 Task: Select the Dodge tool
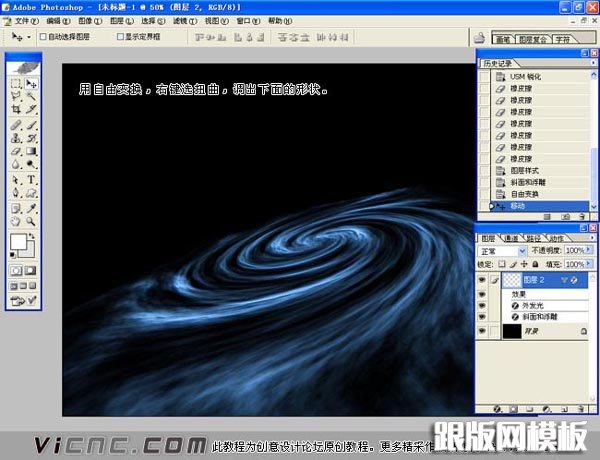31,164
